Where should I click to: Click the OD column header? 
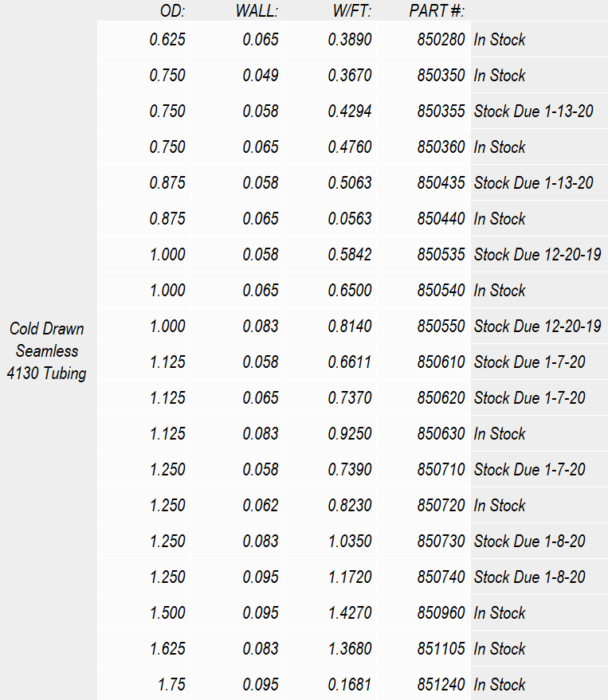(172, 10)
